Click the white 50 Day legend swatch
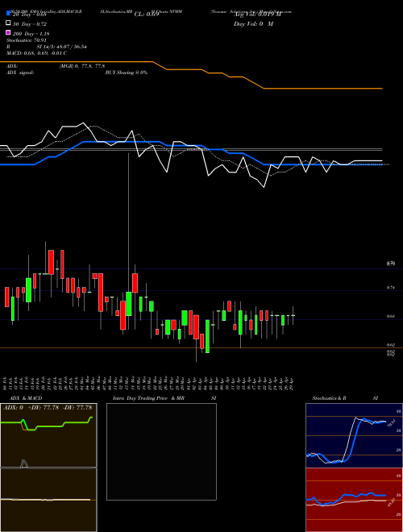403x532 pixels. 8,23
